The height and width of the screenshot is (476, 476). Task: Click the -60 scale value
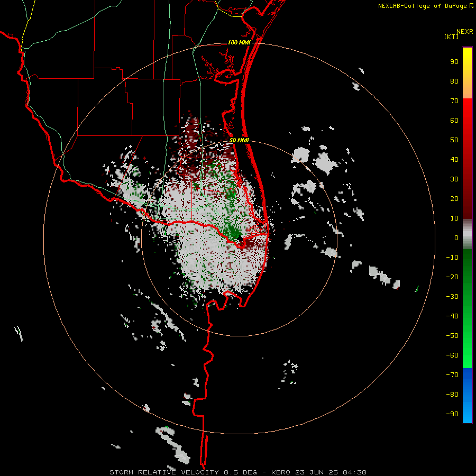click(452, 355)
